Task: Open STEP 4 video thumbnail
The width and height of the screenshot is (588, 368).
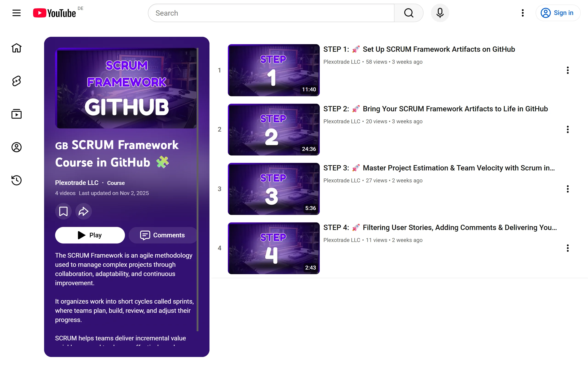Action: (274, 248)
